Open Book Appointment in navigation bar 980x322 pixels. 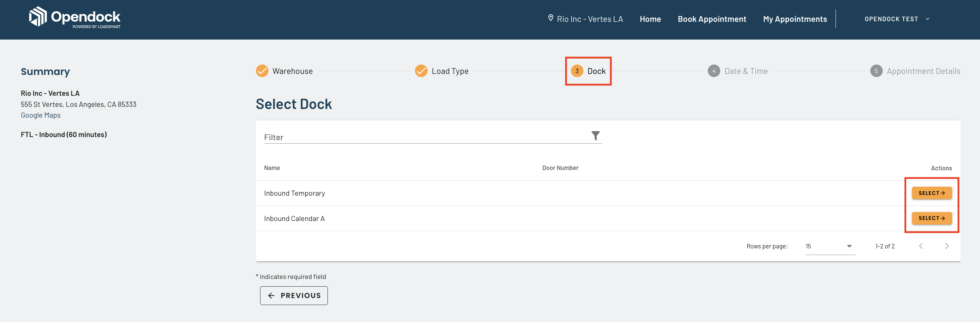click(712, 19)
